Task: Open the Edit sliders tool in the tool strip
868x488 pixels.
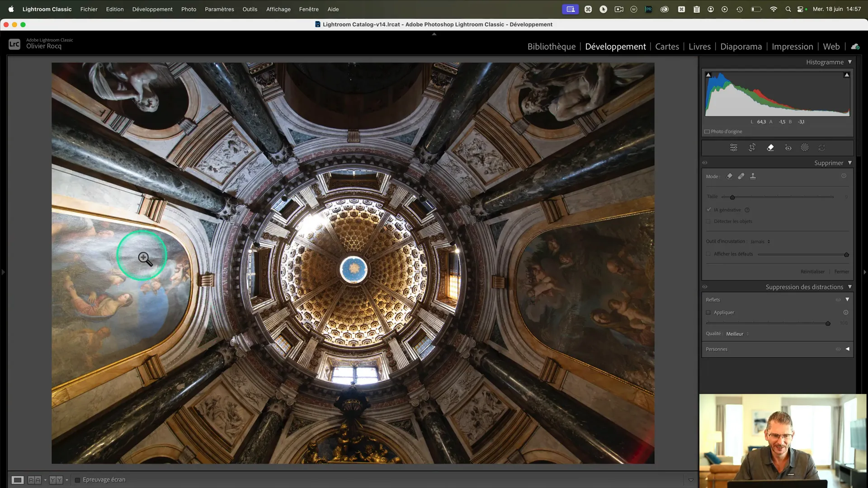Action: (734, 148)
